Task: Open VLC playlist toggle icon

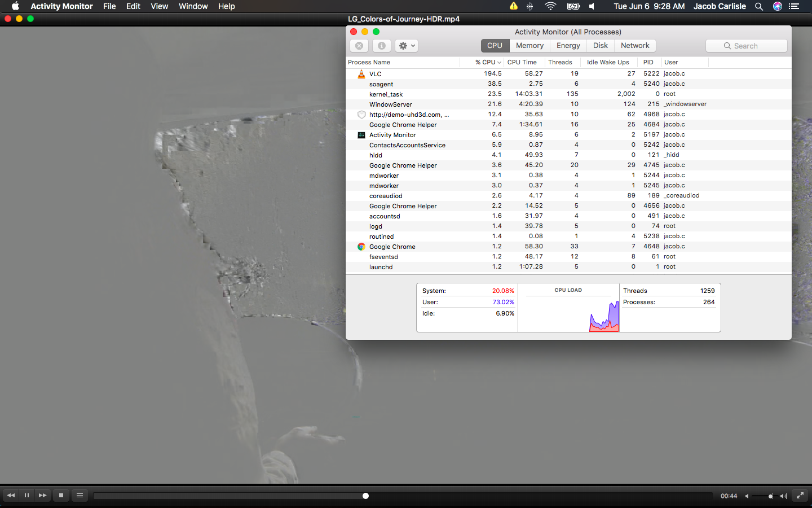Action: click(80, 496)
